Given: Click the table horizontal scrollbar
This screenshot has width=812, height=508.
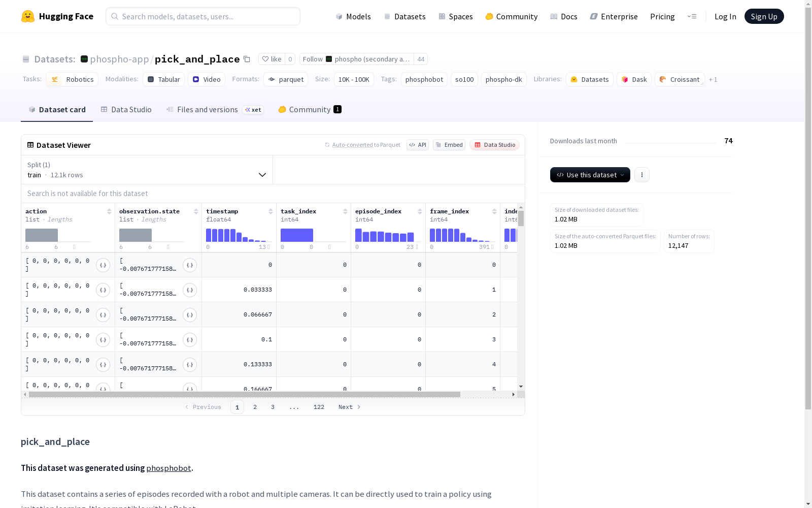Looking at the screenshot, I should 245,394.
